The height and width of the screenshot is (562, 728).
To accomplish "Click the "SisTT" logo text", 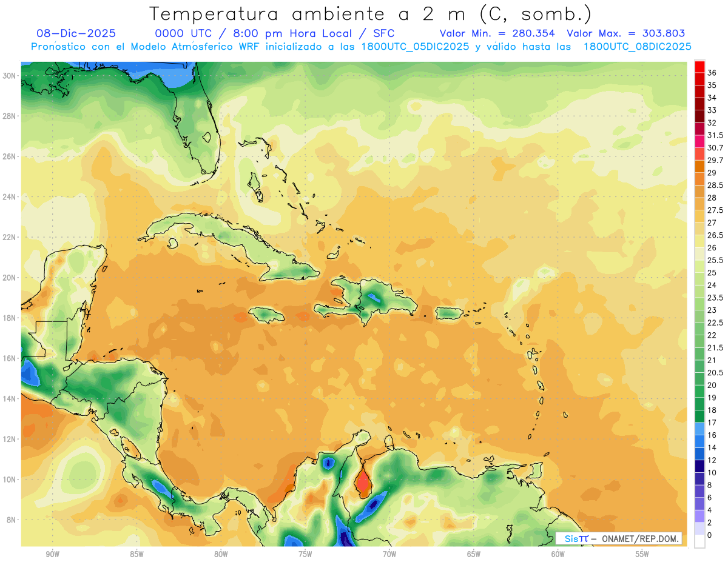I will (576, 538).
